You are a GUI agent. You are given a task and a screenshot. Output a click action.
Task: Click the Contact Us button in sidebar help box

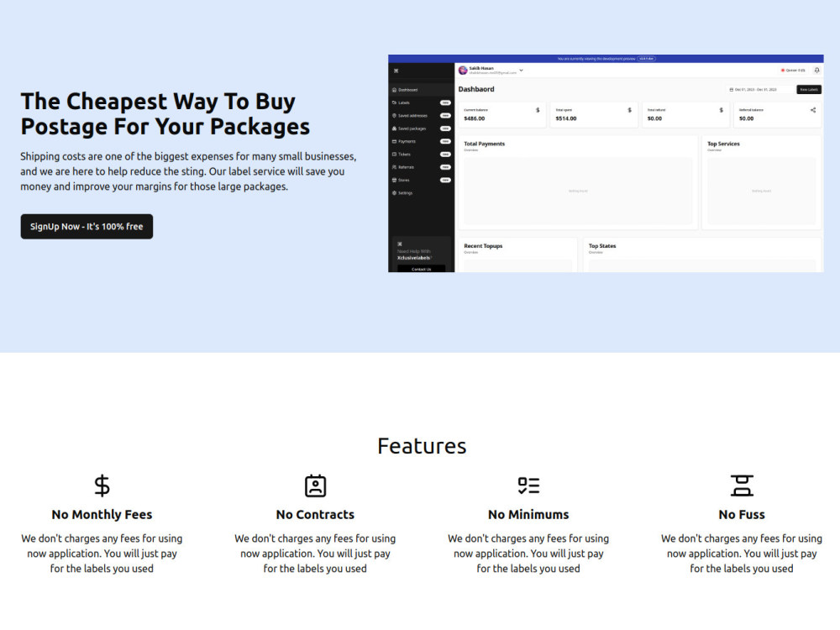click(x=421, y=269)
